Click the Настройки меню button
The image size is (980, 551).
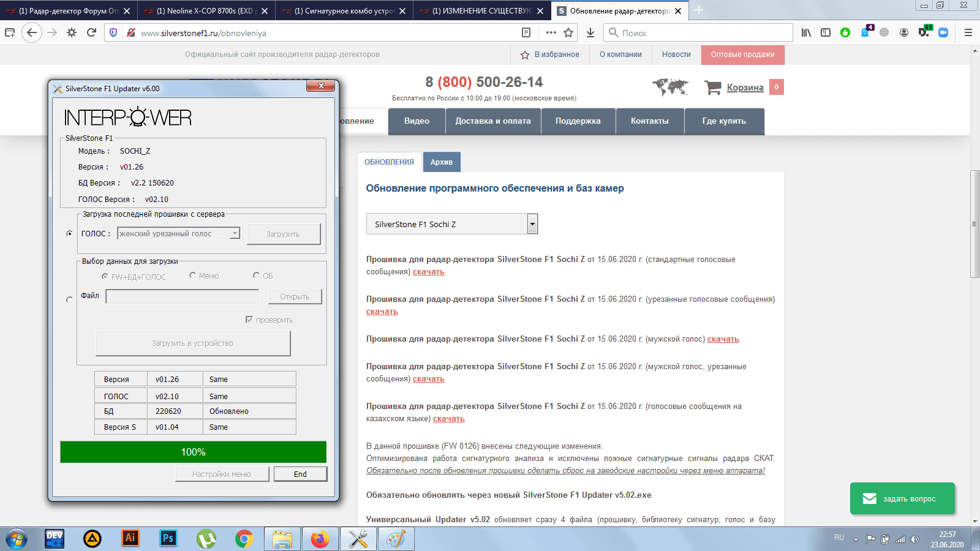click(x=222, y=474)
